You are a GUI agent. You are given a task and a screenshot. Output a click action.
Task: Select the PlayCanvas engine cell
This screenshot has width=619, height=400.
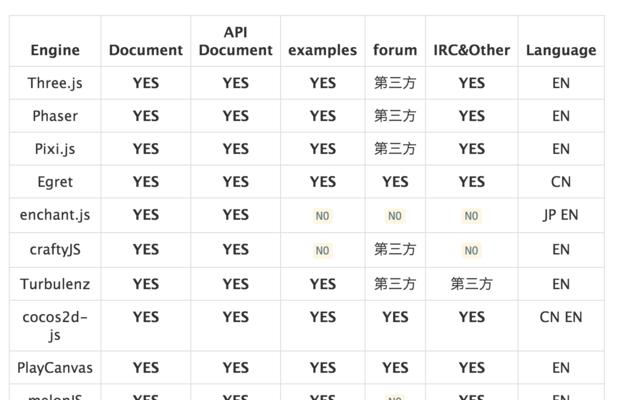tap(55, 368)
